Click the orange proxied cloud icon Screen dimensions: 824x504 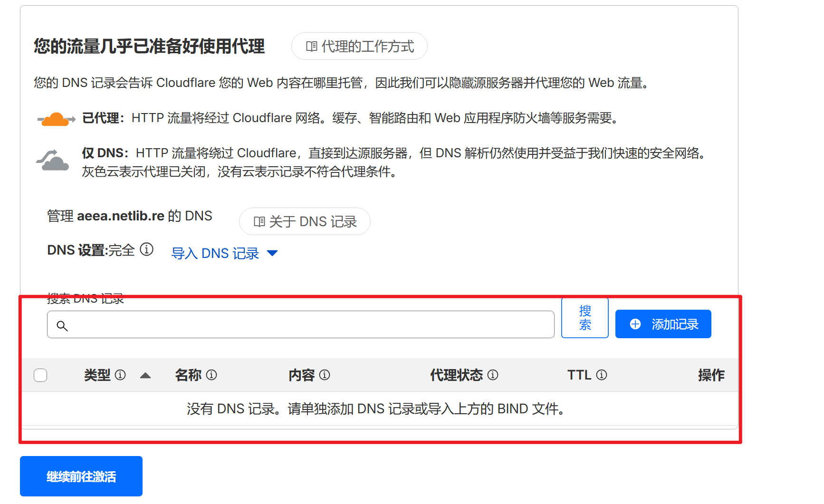(56, 119)
